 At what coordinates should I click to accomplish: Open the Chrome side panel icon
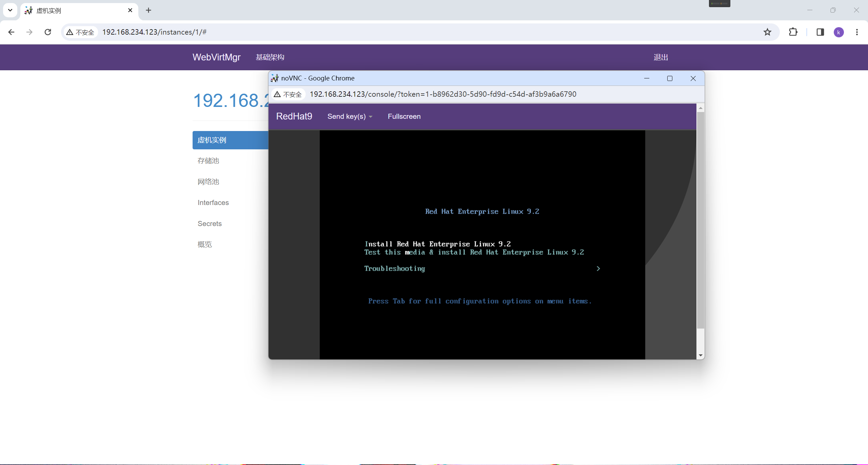[x=820, y=32]
